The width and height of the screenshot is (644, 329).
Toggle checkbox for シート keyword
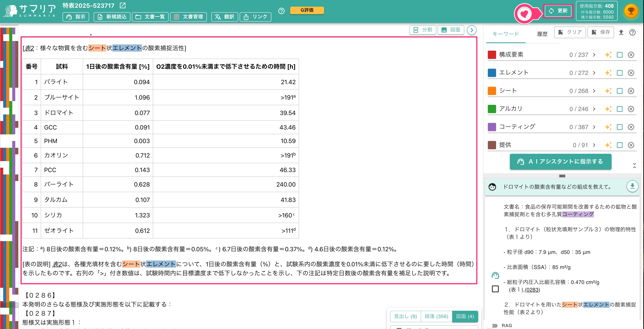click(620, 91)
